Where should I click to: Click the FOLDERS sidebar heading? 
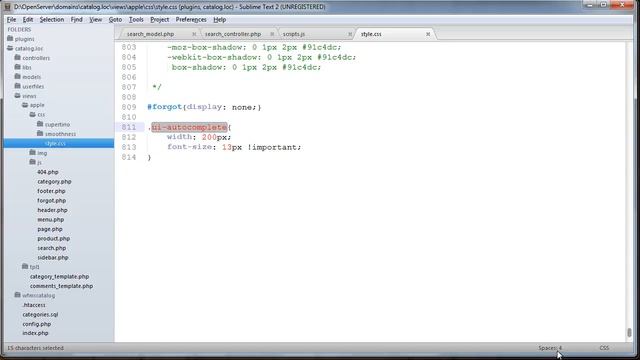coord(19,29)
